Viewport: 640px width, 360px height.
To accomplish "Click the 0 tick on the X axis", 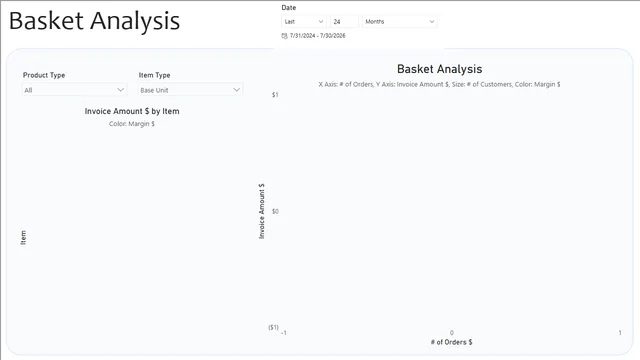I will pos(451,333).
